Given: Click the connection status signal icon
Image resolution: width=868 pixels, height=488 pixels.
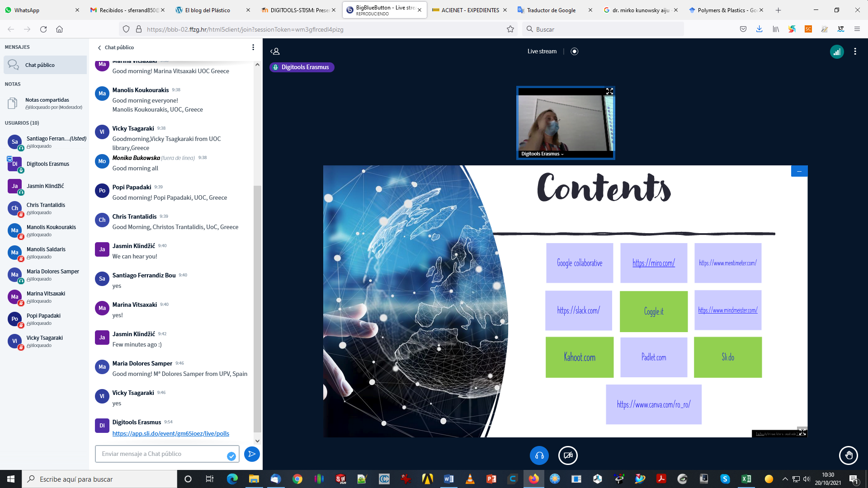Looking at the screenshot, I should [x=837, y=52].
